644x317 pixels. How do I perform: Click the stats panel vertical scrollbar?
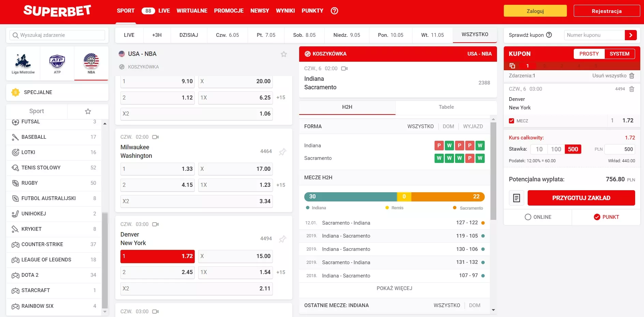point(493,170)
